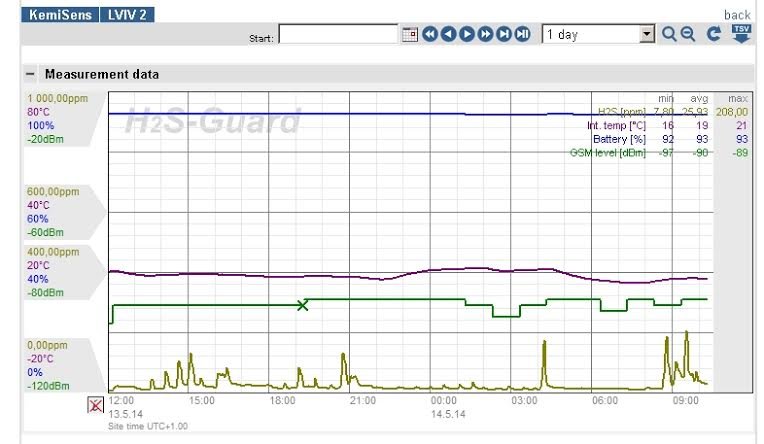The image size is (764, 444).
Task: Select the 0,00ppm axis label
Action: click(47, 345)
